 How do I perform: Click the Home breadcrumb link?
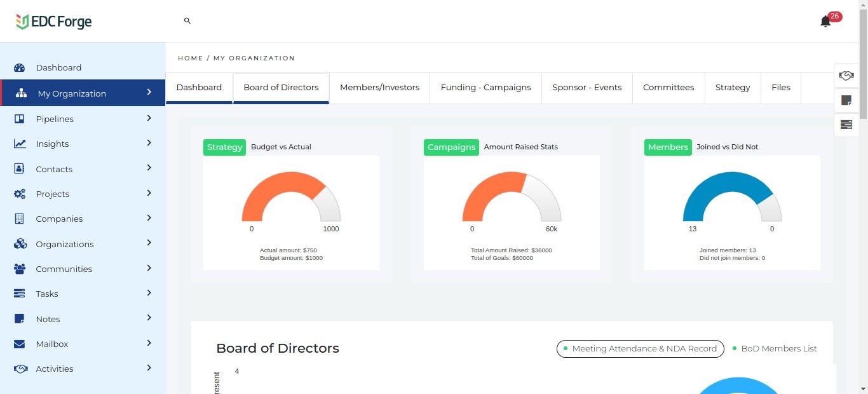(x=190, y=58)
